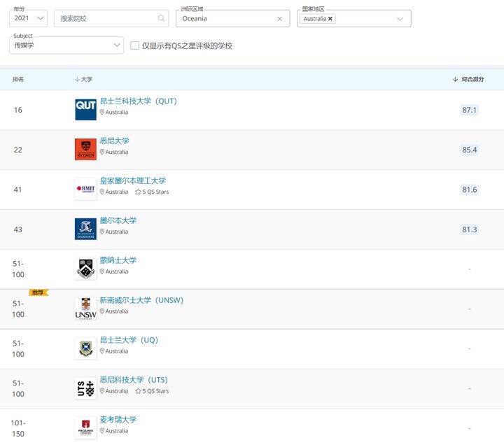Image resolution: width=504 pixels, height=445 pixels.
Task: Click the RMIT logo
Action: pyautogui.click(x=85, y=189)
